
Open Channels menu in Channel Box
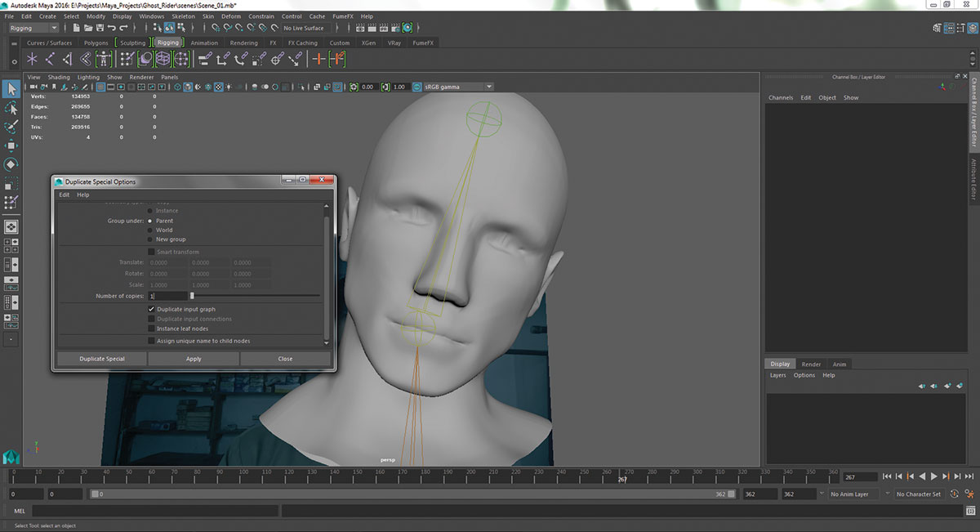coord(781,97)
